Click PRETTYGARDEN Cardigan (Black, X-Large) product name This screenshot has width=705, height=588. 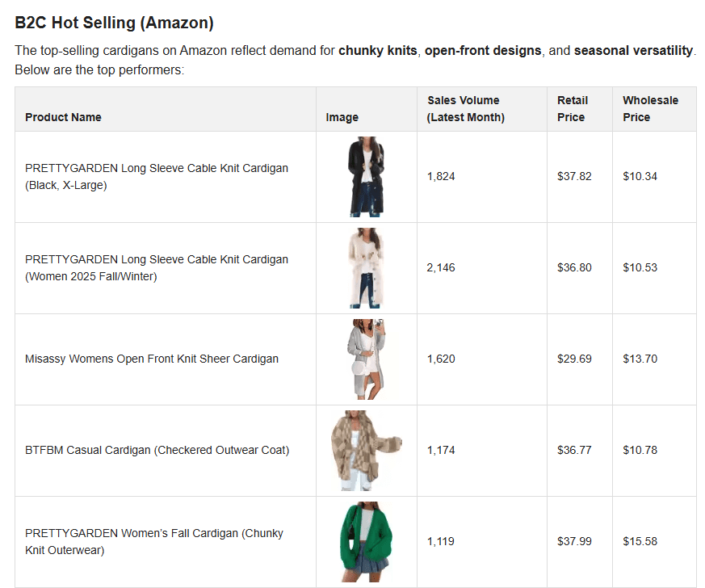click(157, 177)
